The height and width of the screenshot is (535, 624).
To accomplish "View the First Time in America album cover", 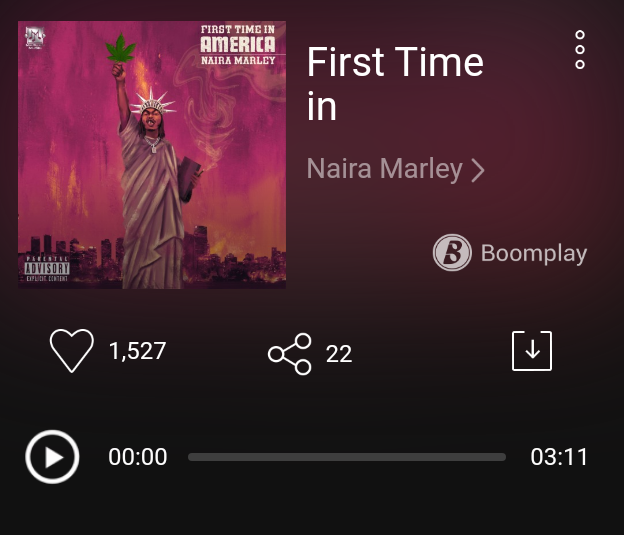I will (x=152, y=155).
